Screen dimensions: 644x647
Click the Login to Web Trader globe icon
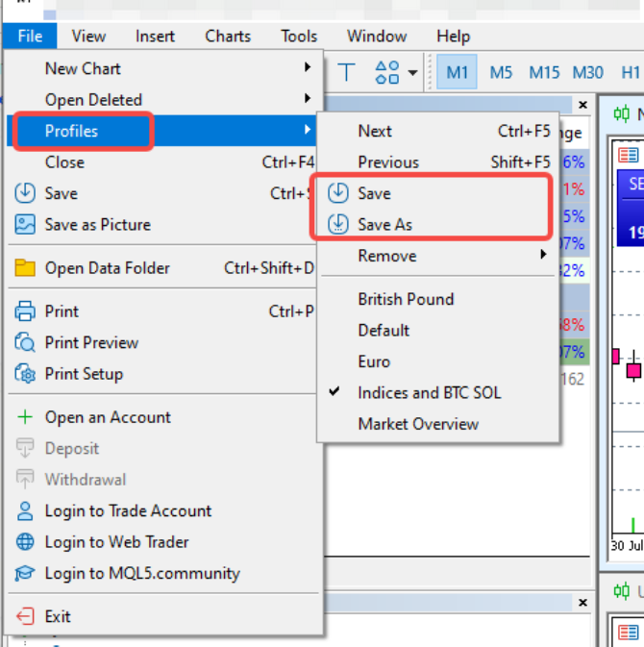[25, 542]
